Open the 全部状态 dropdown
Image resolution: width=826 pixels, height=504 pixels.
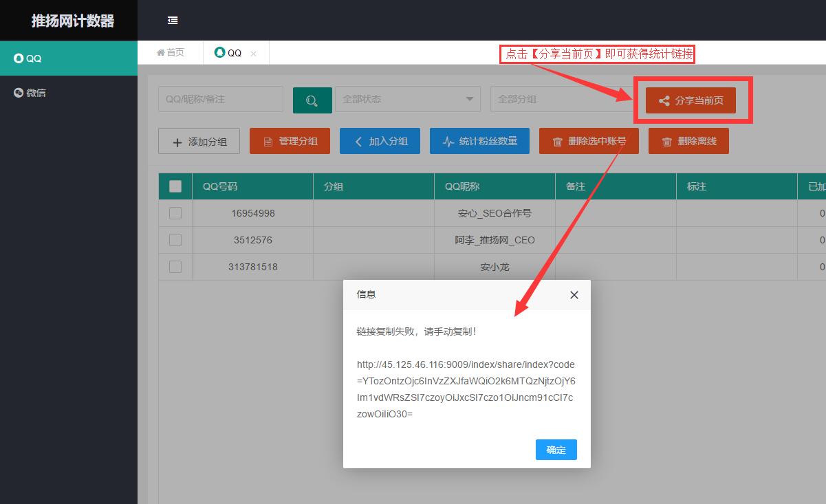[407, 99]
